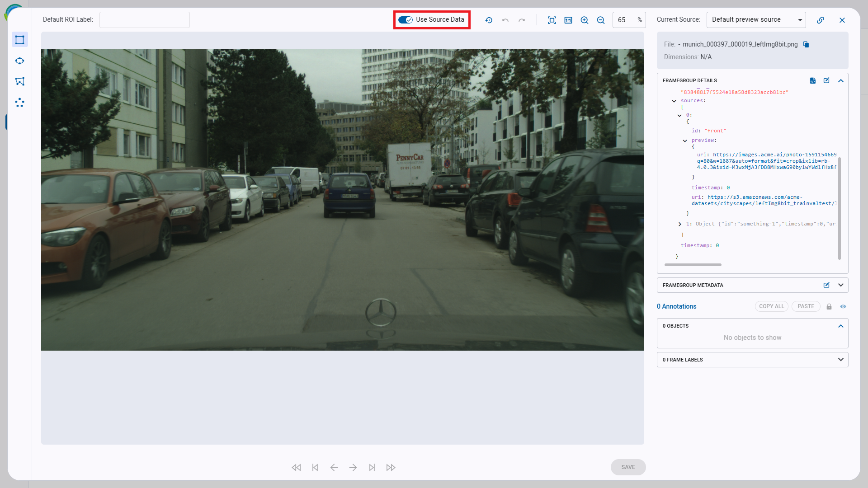The height and width of the screenshot is (488, 868).
Task: Select the keypoints annotation tool
Action: (20, 103)
